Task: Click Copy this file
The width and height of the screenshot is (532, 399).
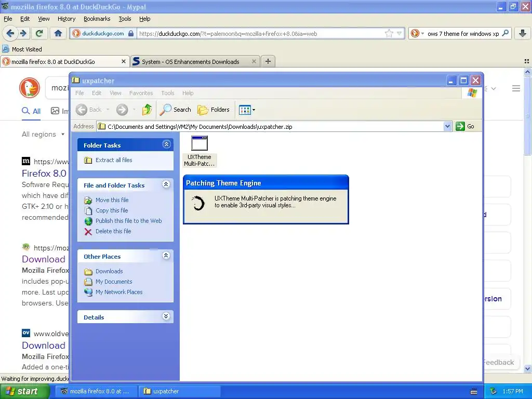Action: tap(112, 210)
